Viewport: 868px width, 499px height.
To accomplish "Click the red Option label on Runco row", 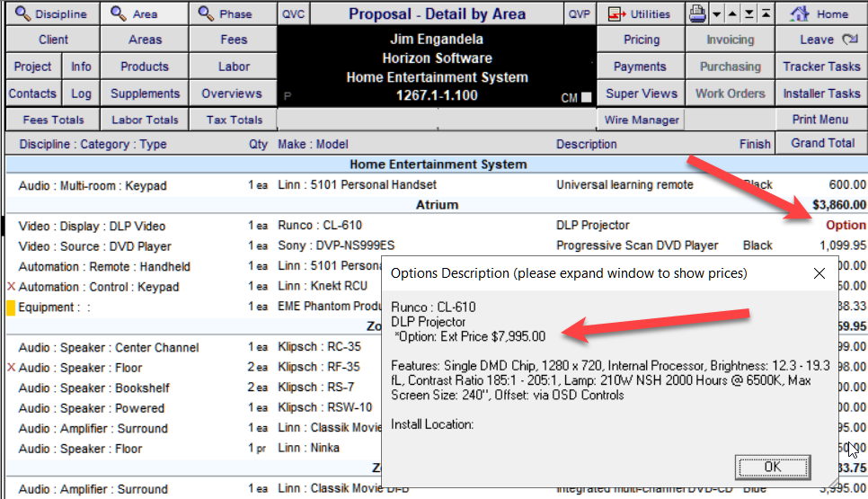I will [846, 226].
